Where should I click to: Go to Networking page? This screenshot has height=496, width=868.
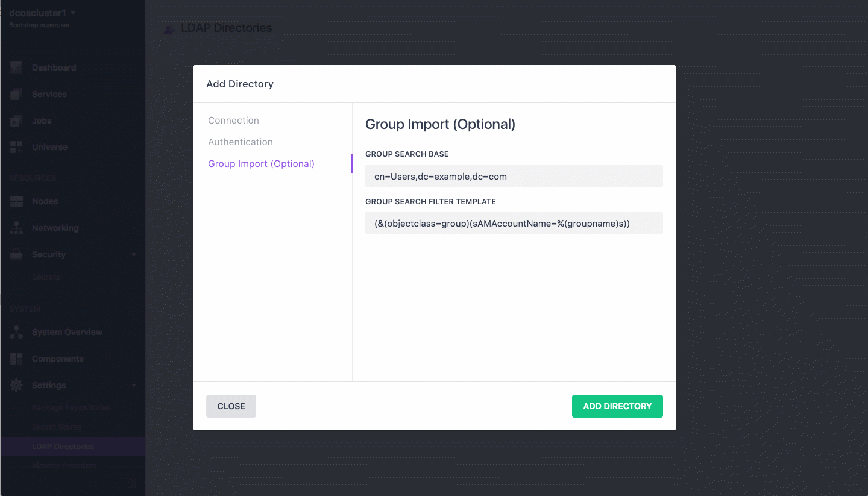pos(55,228)
